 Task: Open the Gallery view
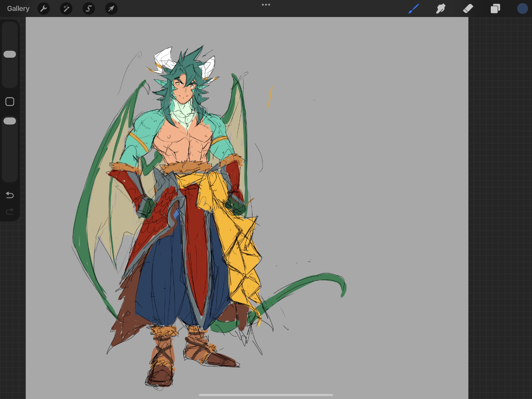18,9
